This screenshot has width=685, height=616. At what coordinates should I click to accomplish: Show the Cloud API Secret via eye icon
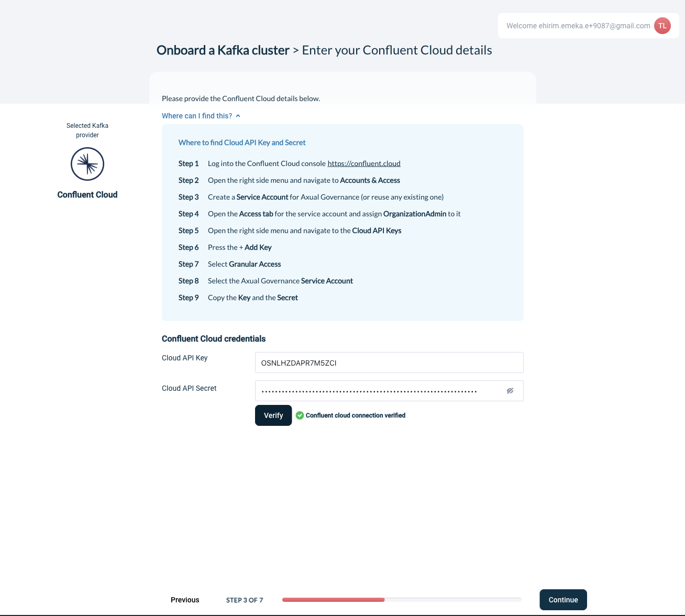(x=510, y=391)
